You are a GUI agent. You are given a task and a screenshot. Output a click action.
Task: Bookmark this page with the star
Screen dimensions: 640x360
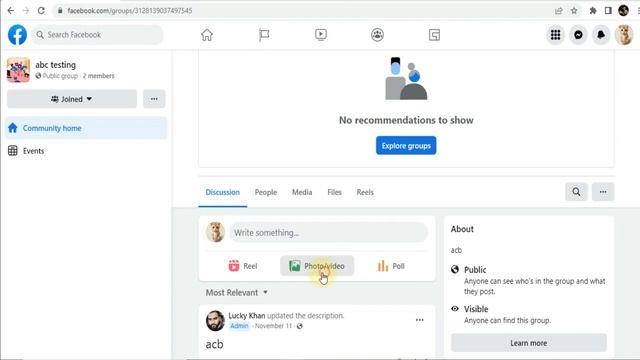pos(574,11)
